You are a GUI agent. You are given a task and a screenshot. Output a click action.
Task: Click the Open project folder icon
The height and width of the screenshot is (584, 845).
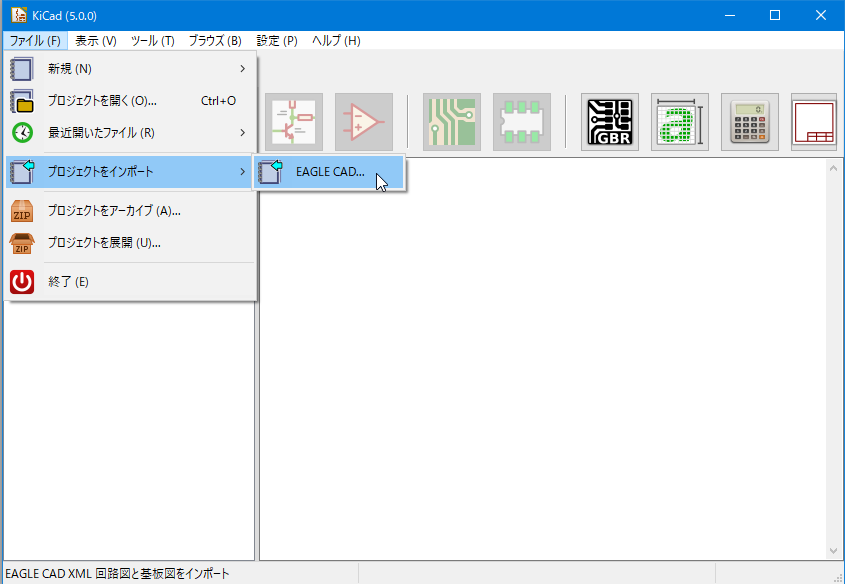coord(22,101)
